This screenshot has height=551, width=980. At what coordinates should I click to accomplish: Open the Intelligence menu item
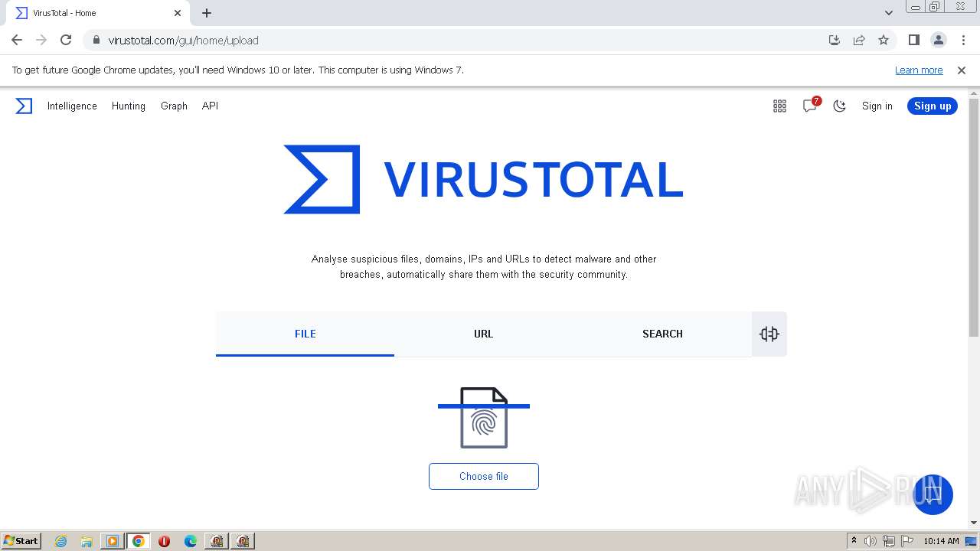coord(72,106)
